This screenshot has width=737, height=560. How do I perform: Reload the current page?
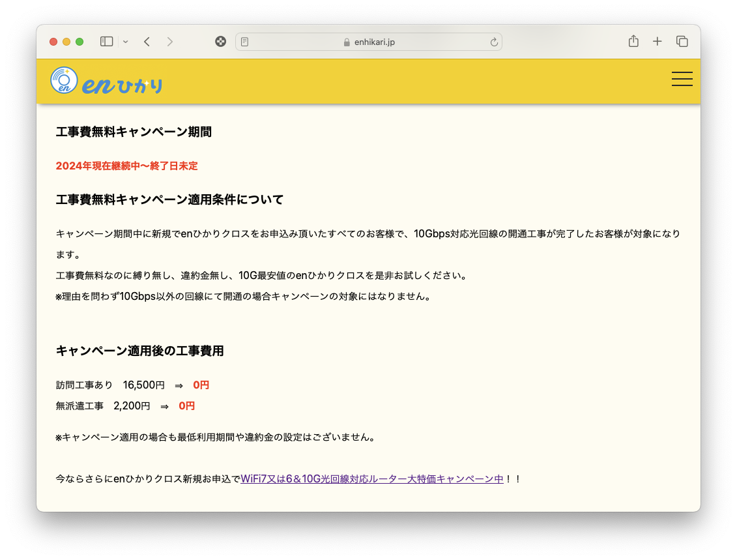click(493, 42)
